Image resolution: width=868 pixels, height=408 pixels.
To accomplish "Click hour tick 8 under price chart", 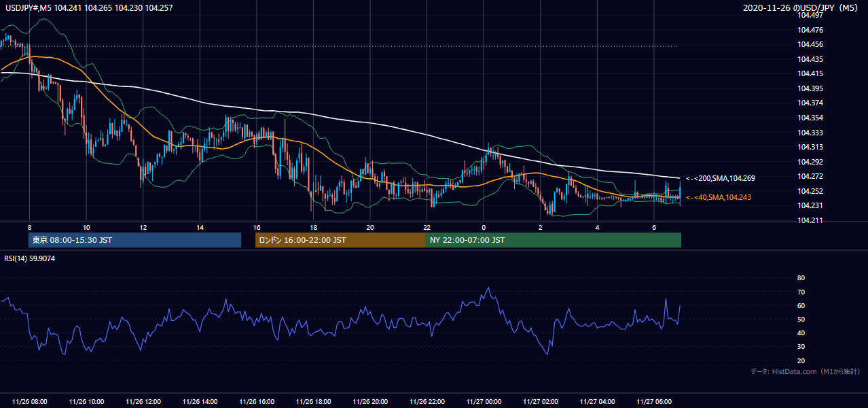I will tap(29, 227).
